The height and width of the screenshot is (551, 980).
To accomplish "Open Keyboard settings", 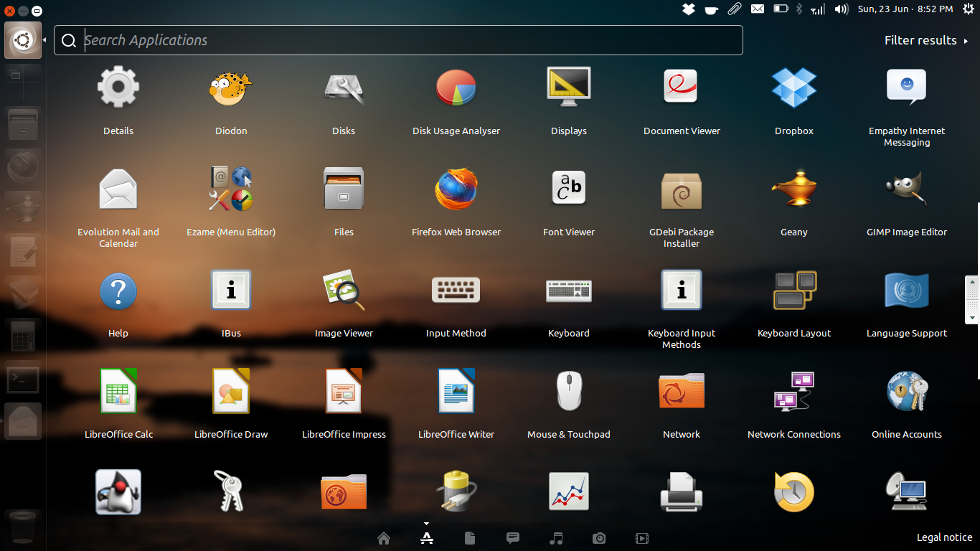I will [569, 290].
